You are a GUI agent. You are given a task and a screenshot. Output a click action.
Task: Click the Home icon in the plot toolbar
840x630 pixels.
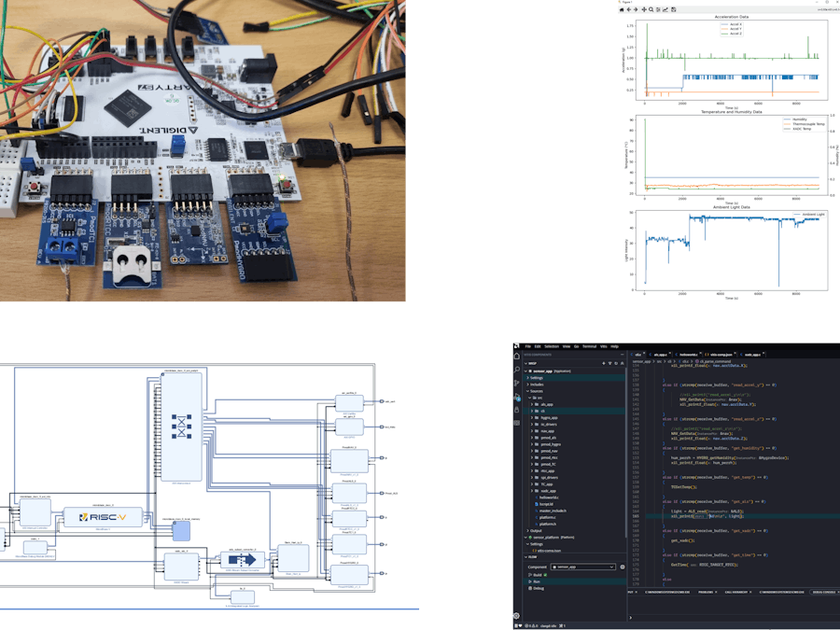pos(622,9)
